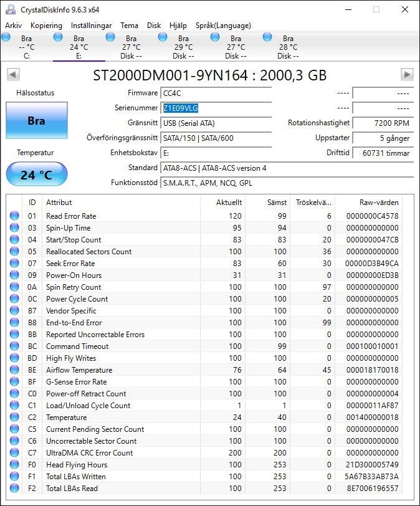Click the Total LBAs Read status orb

(x=14, y=489)
